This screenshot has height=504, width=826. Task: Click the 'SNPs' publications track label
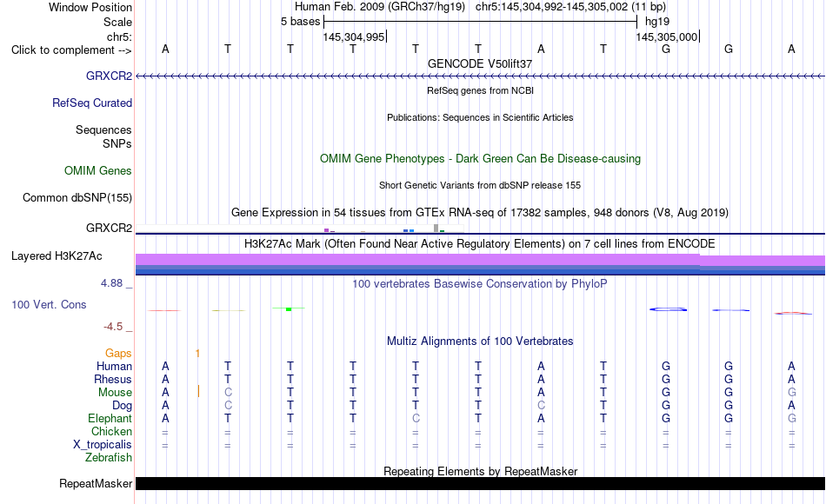tap(117, 143)
